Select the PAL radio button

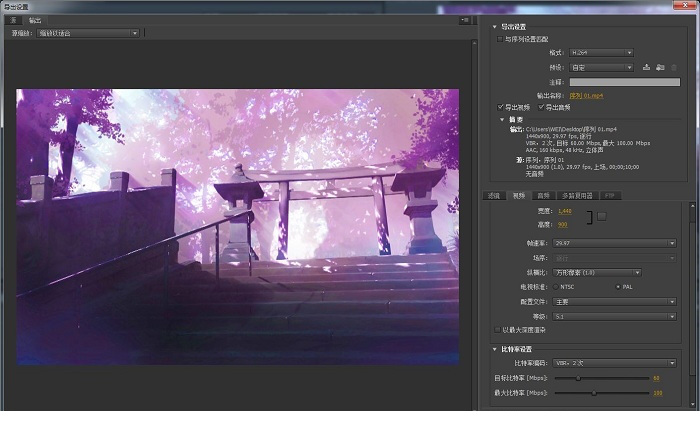pos(618,287)
